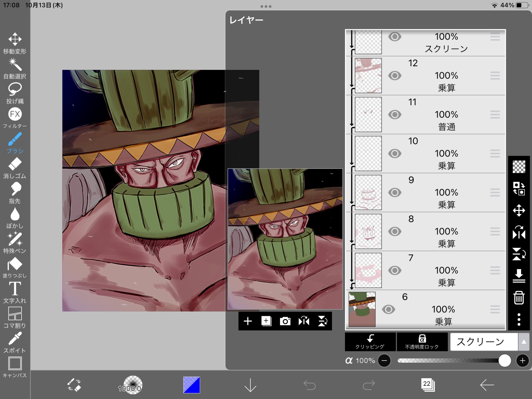Delete layer with trash icon
This screenshot has height=399, width=532.
(519, 297)
